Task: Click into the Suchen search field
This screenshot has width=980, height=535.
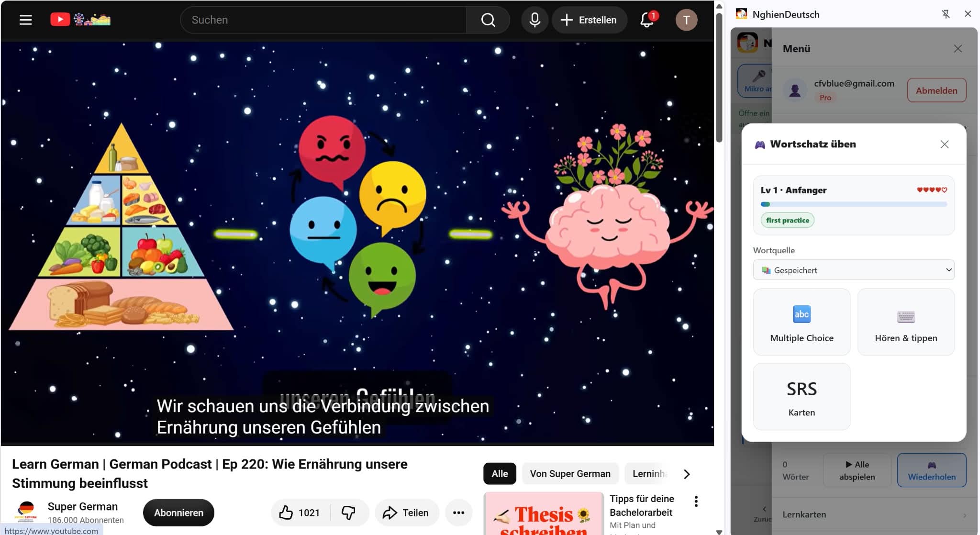Action: click(x=323, y=20)
